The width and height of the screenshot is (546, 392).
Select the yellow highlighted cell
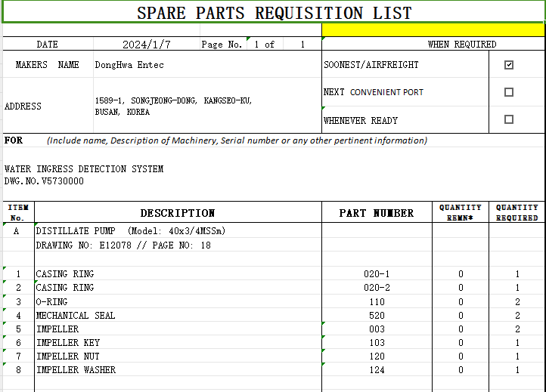click(433, 31)
